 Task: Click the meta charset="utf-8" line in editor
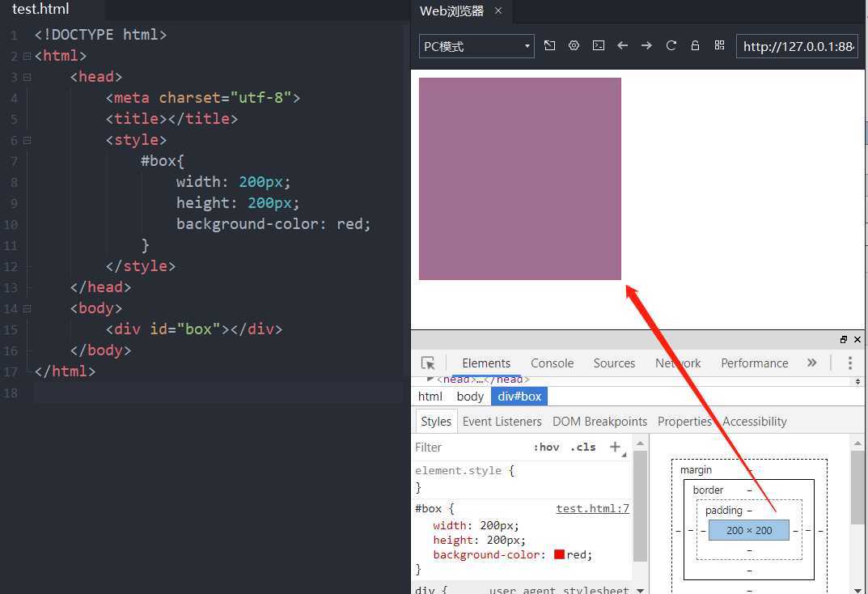(203, 98)
